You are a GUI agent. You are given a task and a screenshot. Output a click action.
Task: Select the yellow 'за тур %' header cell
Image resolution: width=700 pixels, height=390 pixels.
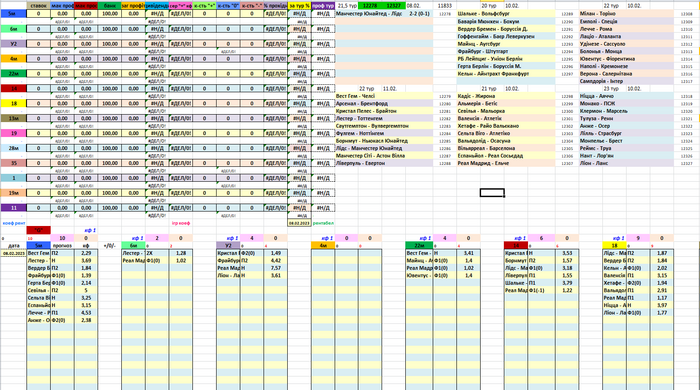tap(299, 6)
